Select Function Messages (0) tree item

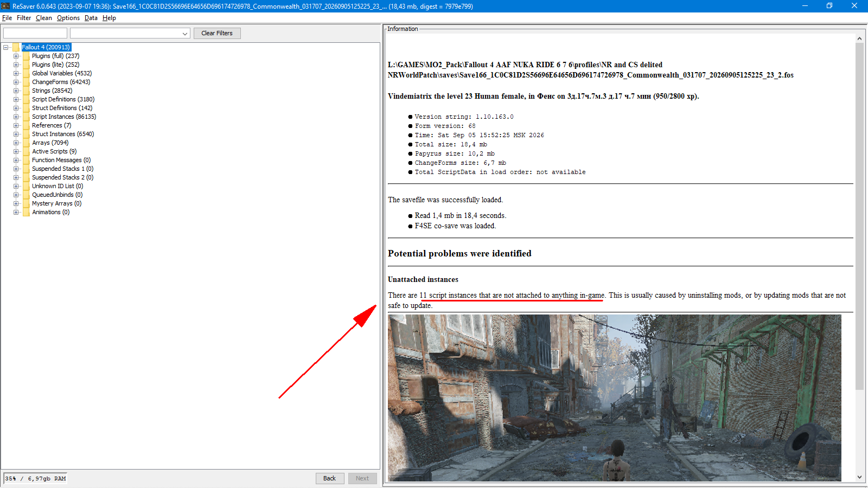61,160
